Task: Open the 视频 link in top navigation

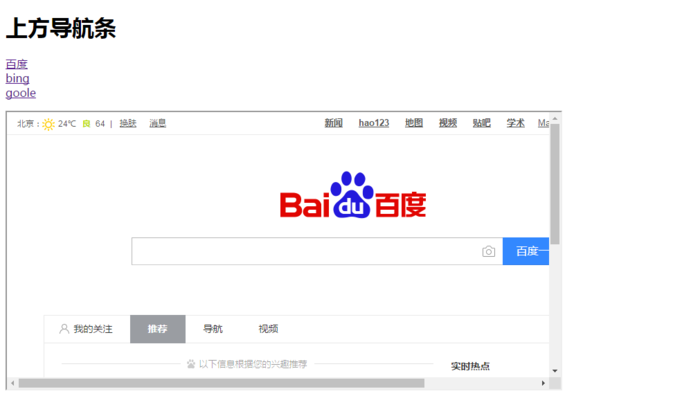Action: [x=448, y=123]
